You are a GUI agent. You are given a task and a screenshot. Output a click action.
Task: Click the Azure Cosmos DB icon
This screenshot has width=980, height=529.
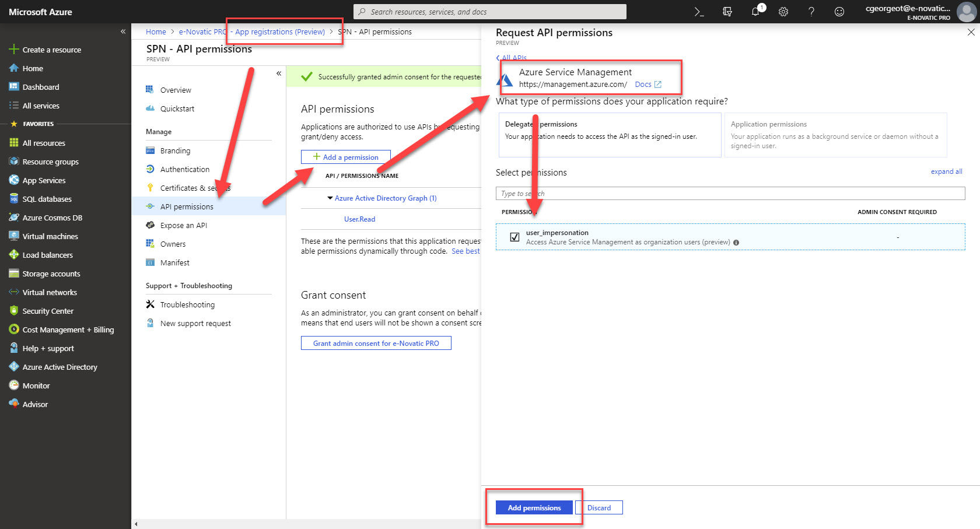tap(14, 218)
